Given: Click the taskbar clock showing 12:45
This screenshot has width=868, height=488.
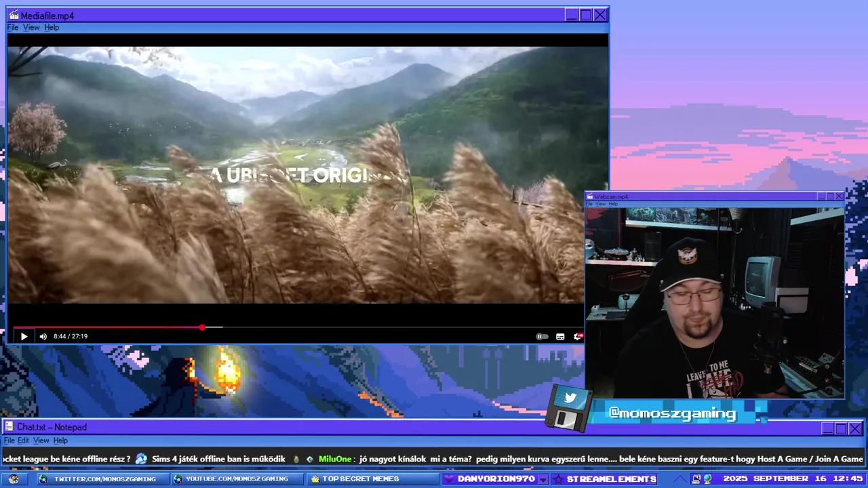Looking at the screenshot, I should [x=850, y=479].
